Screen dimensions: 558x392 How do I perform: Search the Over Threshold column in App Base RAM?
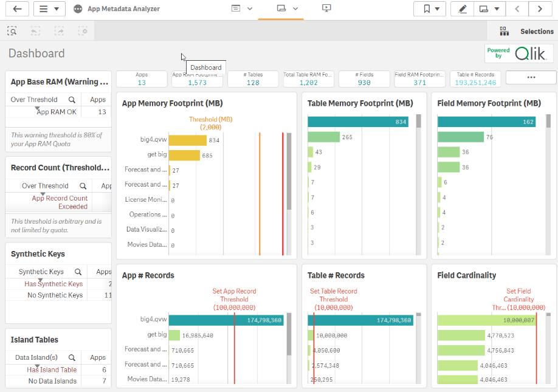pos(72,100)
